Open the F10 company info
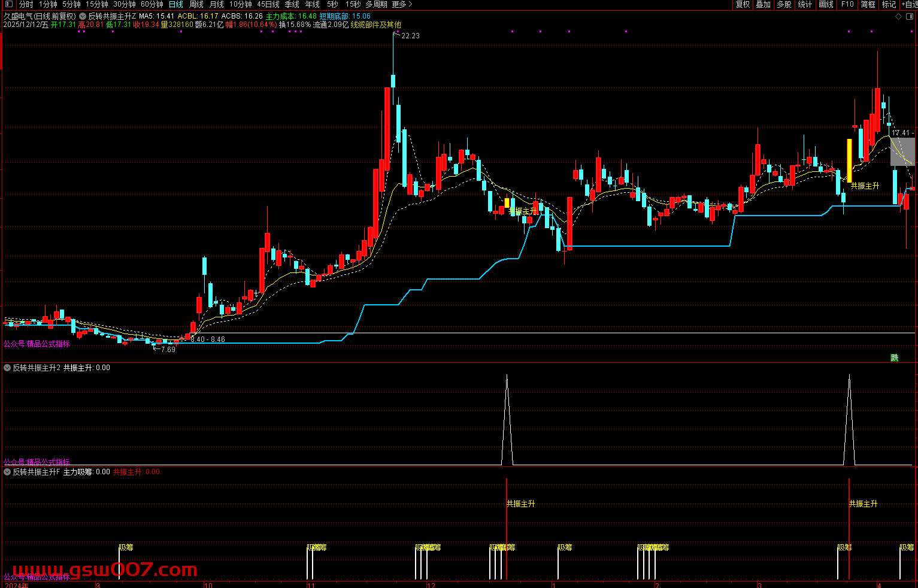918x588 pixels. 847,4
